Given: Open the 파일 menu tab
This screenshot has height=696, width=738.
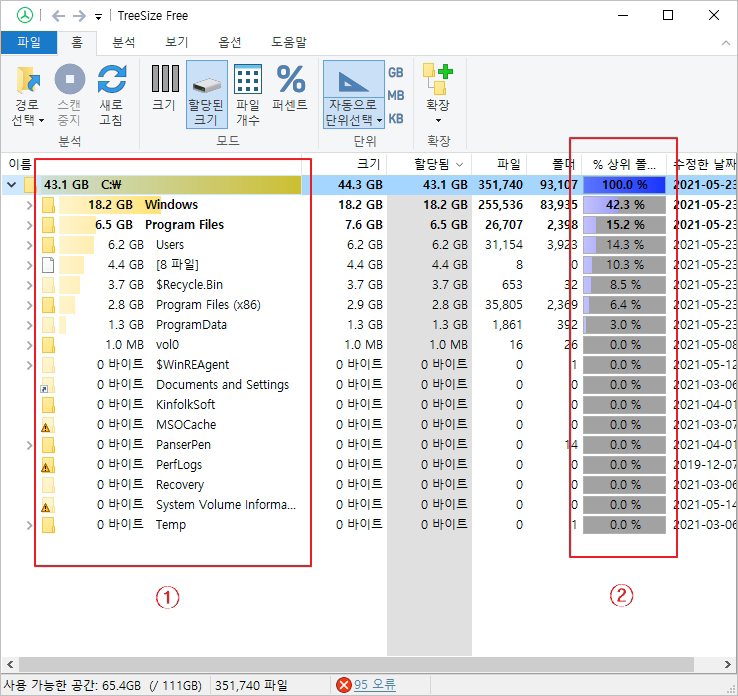Looking at the screenshot, I should (x=29, y=42).
